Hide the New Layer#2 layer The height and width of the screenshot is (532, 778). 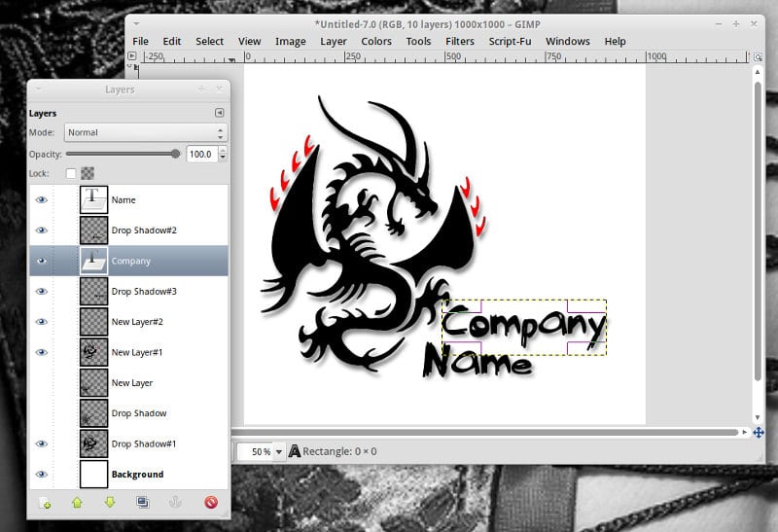click(x=41, y=322)
